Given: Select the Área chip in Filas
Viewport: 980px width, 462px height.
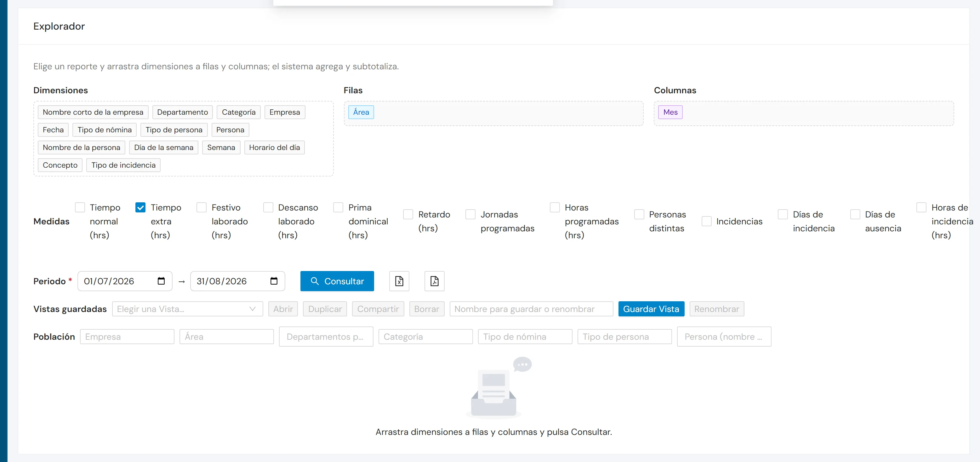Looking at the screenshot, I should pos(361,112).
